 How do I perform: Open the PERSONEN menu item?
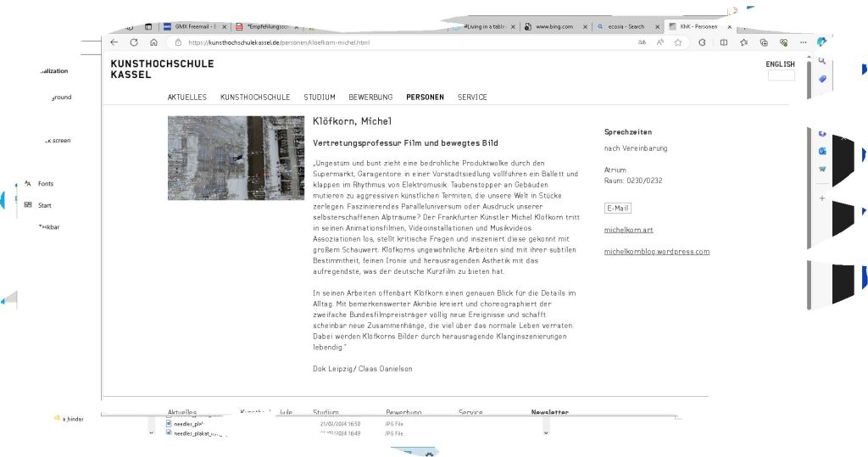pos(425,98)
